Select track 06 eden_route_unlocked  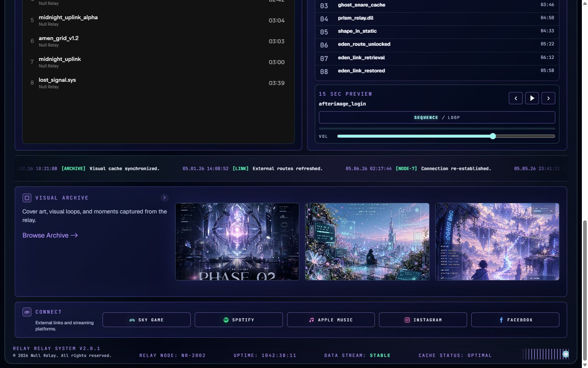point(437,45)
